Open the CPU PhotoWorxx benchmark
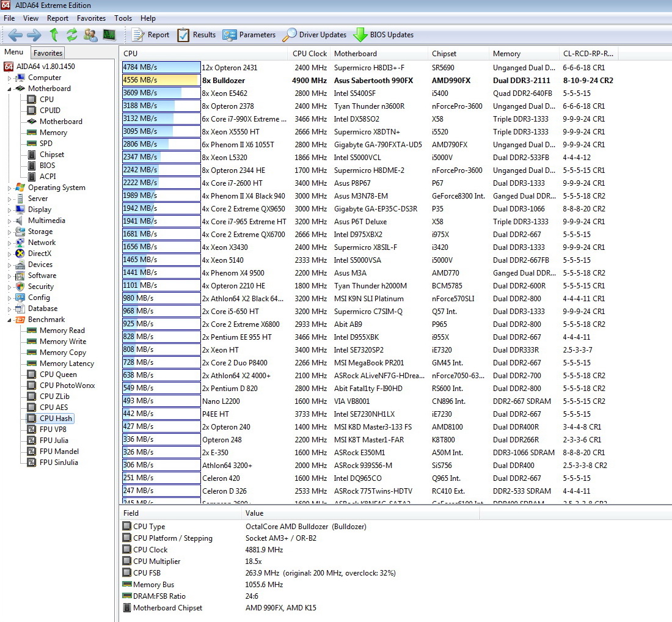 67,386
